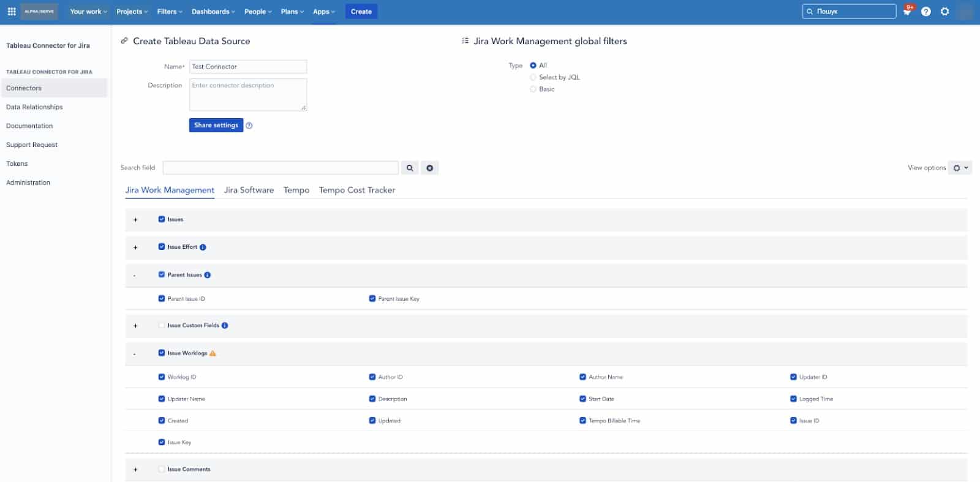This screenshot has width=980, height=482.
Task: Select the Basic filter type radio
Action: [533, 89]
